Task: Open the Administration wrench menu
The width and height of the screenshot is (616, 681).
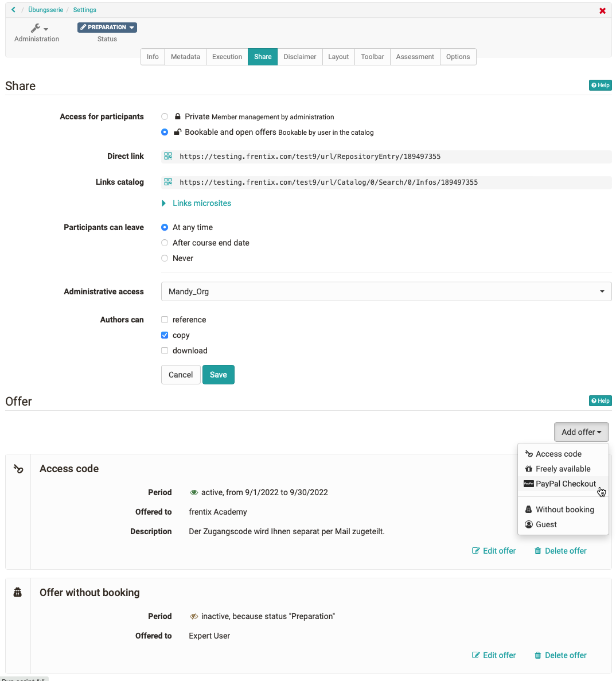Action: [x=36, y=28]
